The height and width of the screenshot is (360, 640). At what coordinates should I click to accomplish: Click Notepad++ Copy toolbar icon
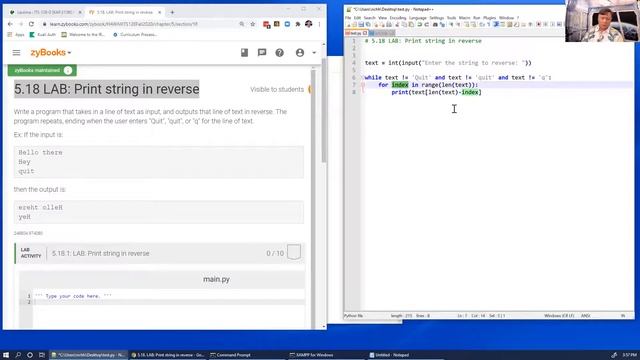tap(404, 25)
